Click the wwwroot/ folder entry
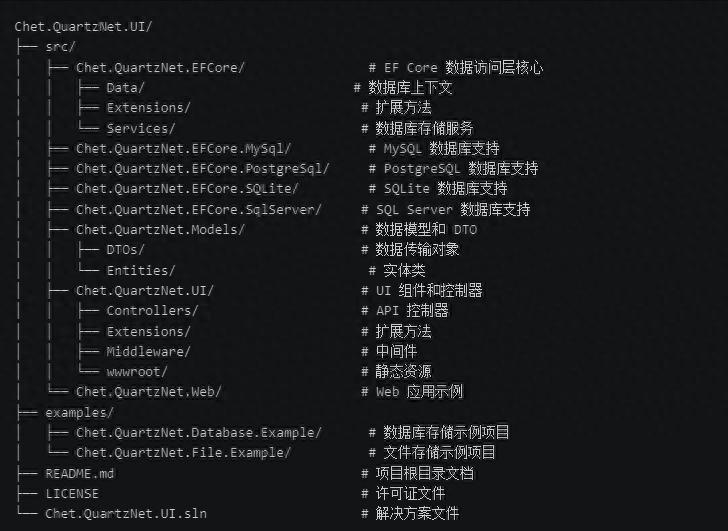 pos(137,371)
